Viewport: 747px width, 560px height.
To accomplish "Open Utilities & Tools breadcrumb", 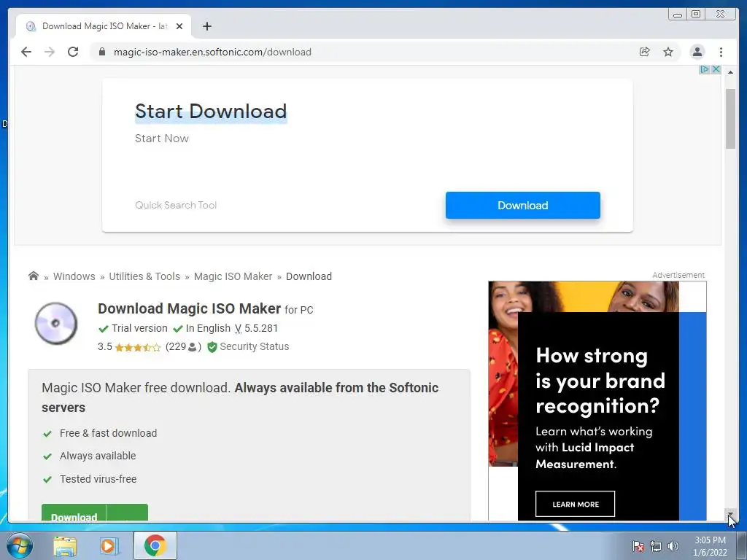I will click(144, 276).
